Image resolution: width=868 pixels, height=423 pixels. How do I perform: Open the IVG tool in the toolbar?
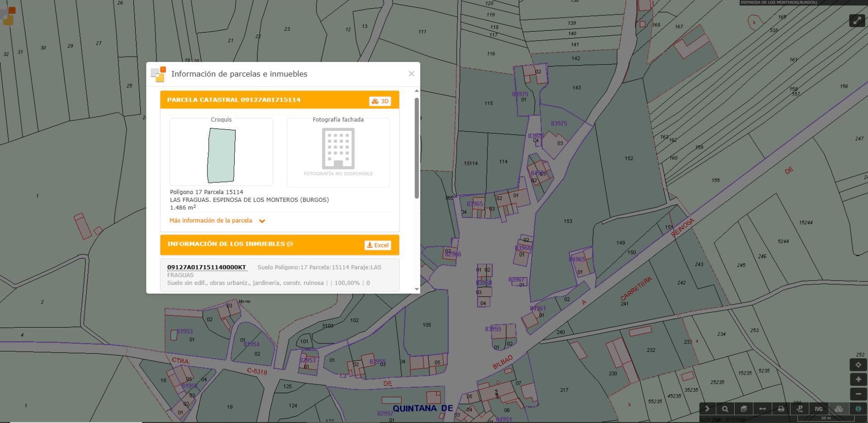click(819, 409)
